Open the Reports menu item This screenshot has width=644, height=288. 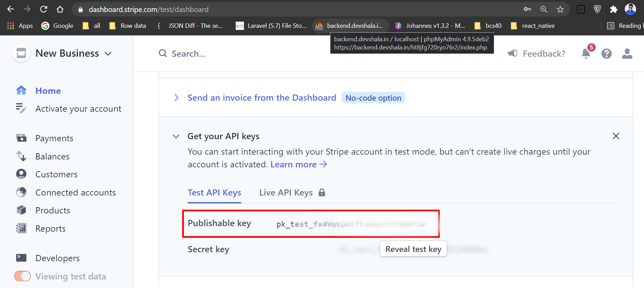pos(50,229)
